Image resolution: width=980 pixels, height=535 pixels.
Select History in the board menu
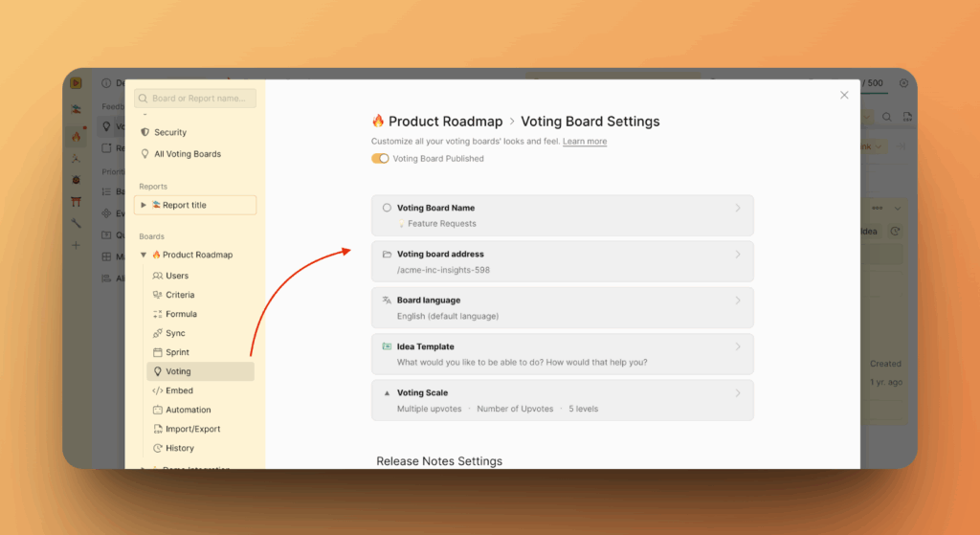point(179,448)
